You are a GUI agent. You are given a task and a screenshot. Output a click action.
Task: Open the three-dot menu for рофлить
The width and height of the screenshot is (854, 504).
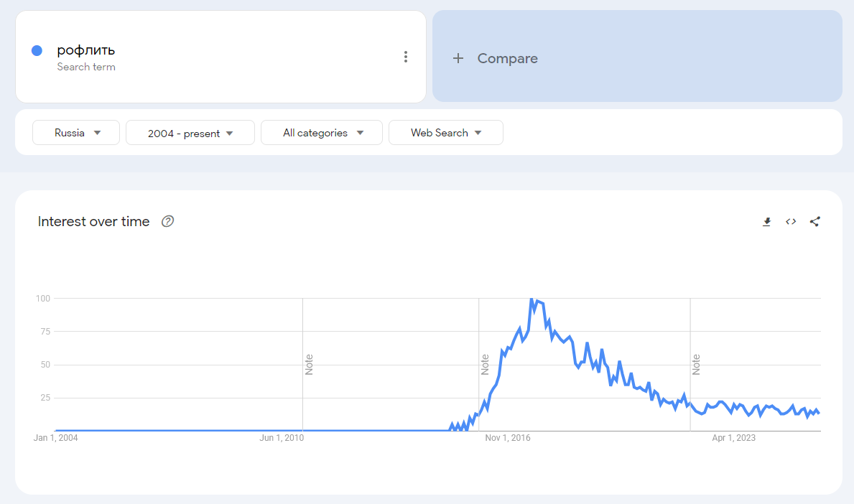(x=406, y=57)
